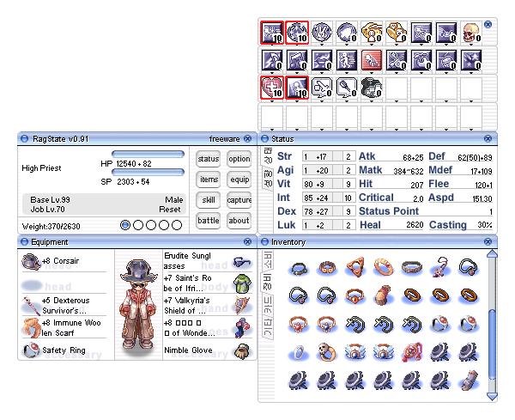Select the running figure skill icon
Image resolution: width=515 pixels, height=420 pixels.
[x=347, y=60]
